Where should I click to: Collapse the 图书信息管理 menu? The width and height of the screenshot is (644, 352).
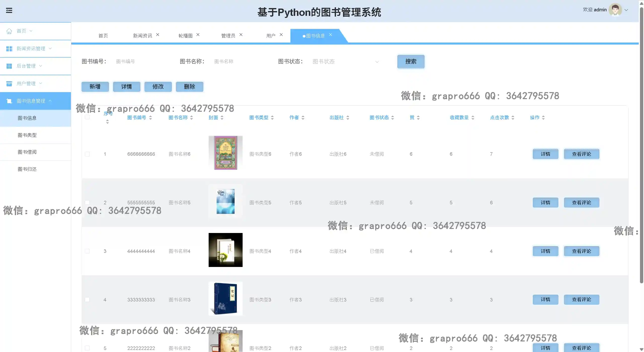[x=31, y=101]
